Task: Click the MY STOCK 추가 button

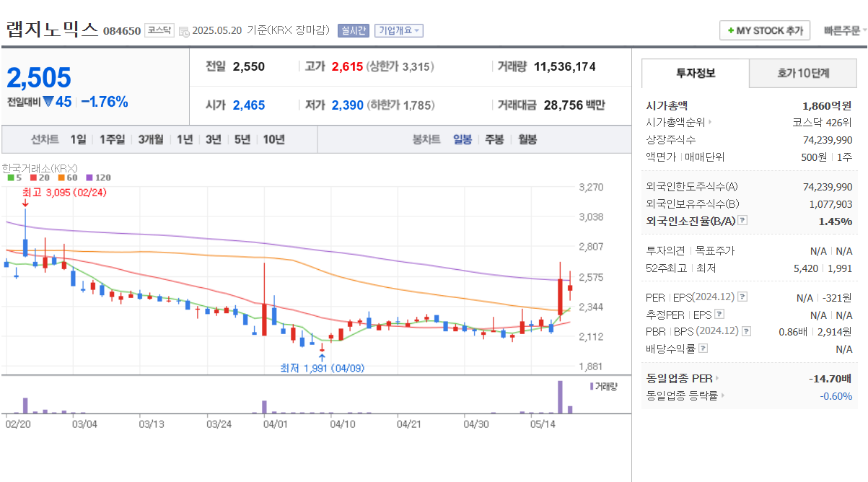Action: coord(765,31)
